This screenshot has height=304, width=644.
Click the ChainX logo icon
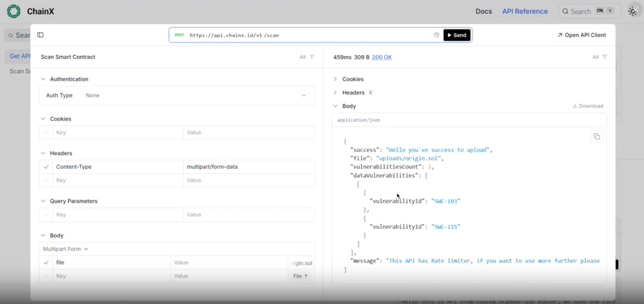[13, 11]
